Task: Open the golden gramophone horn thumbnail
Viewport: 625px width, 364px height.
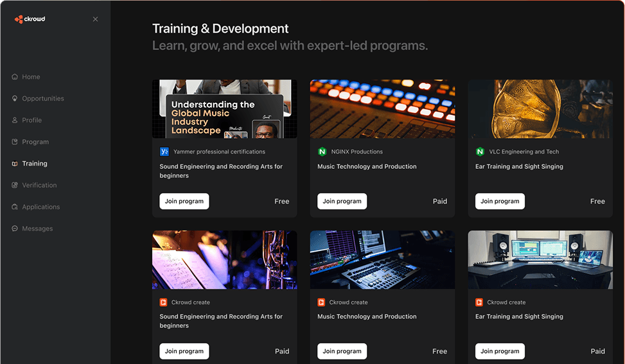Action: tap(540, 108)
